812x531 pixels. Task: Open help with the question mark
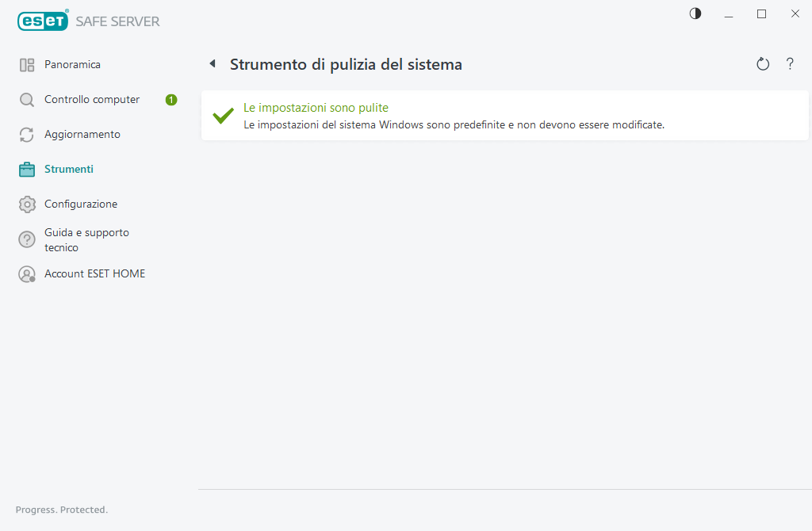[x=790, y=64]
